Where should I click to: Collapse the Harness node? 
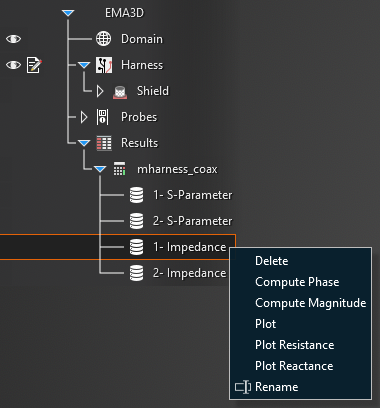click(x=84, y=65)
